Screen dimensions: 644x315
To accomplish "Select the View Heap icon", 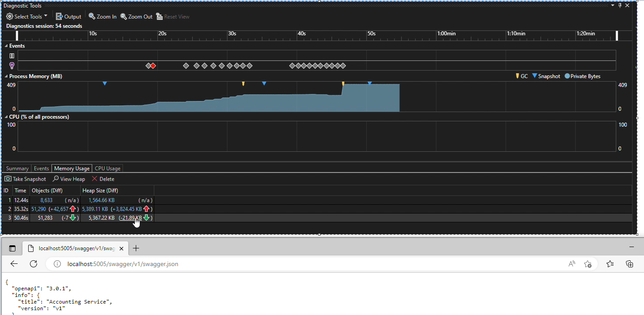I will coord(55,179).
